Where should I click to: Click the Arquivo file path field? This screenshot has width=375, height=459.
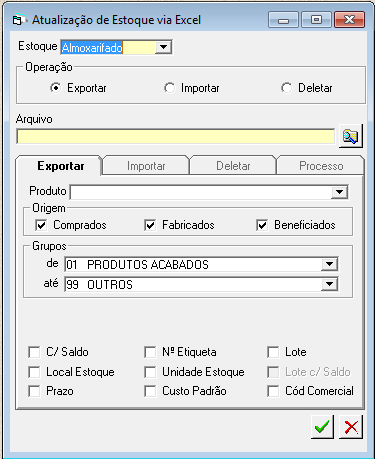(175, 137)
